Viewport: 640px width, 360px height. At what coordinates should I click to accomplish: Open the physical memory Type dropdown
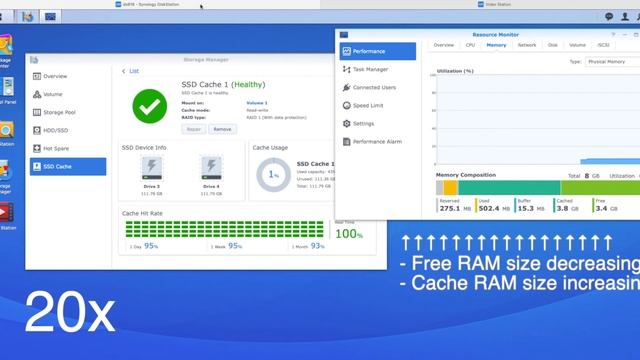click(613, 62)
